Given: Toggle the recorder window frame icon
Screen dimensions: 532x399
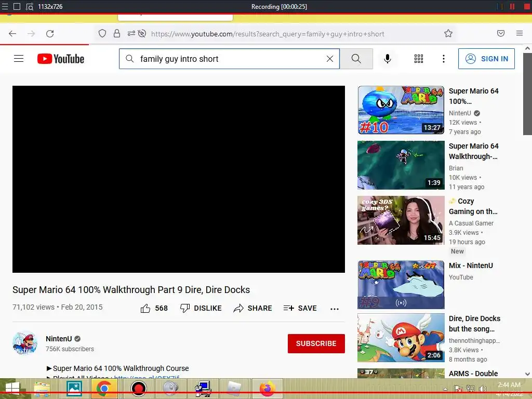Looking at the screenshot, I should click(17, 6).
